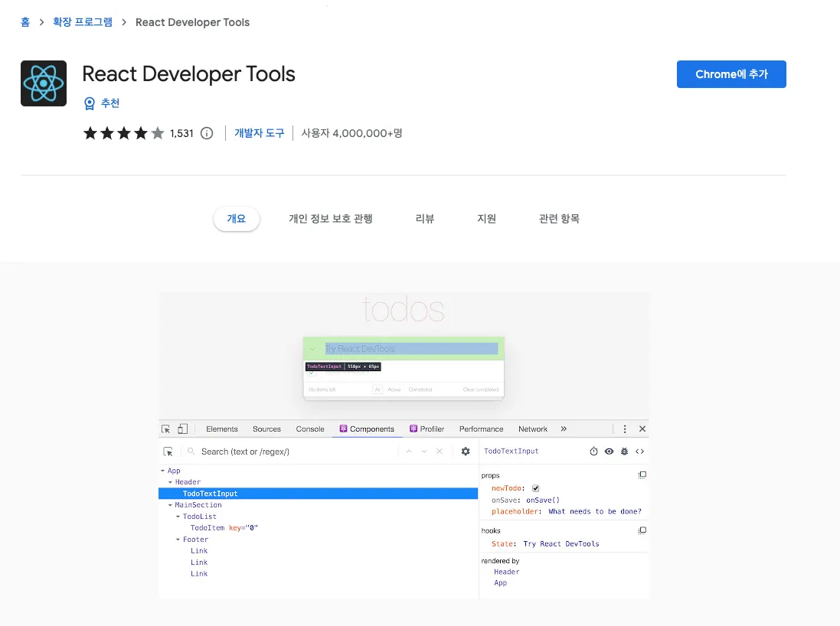Open the Sources tab

(x=266, y=429)
